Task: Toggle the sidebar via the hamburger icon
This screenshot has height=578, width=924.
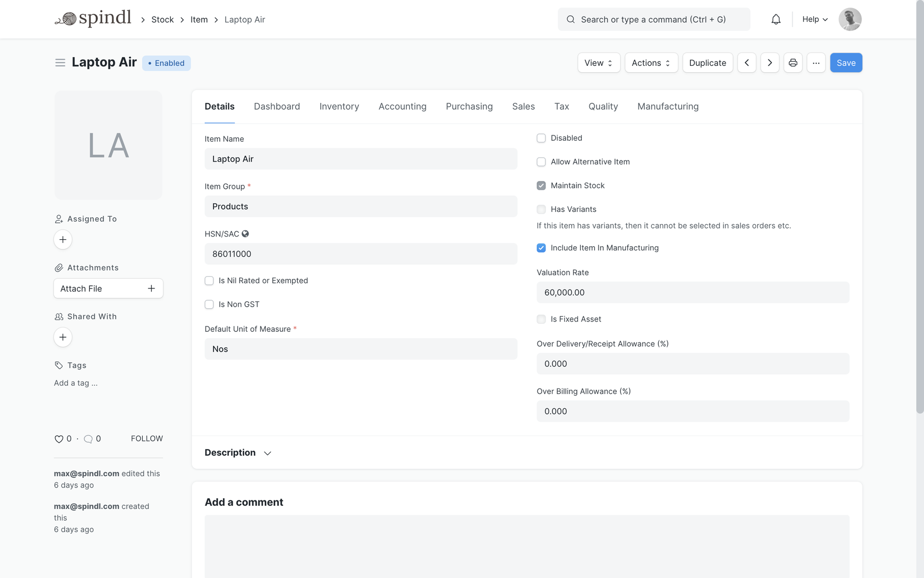Action: coord(60,63)
